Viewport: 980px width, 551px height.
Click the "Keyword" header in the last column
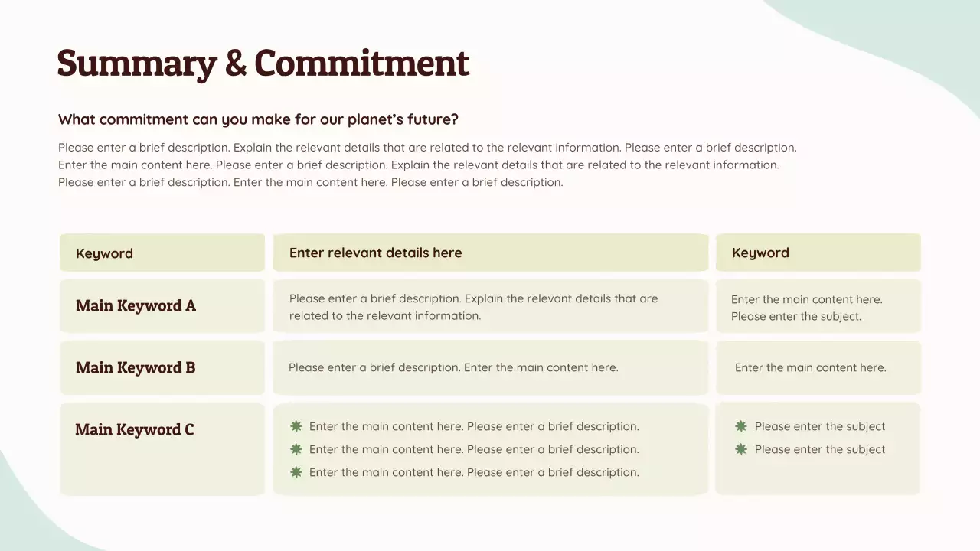760,253
